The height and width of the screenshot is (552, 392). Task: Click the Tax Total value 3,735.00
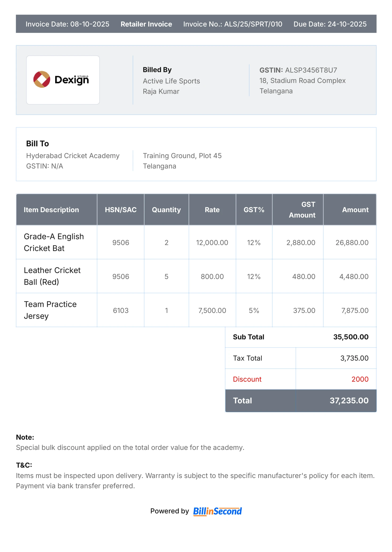point(354,358)
